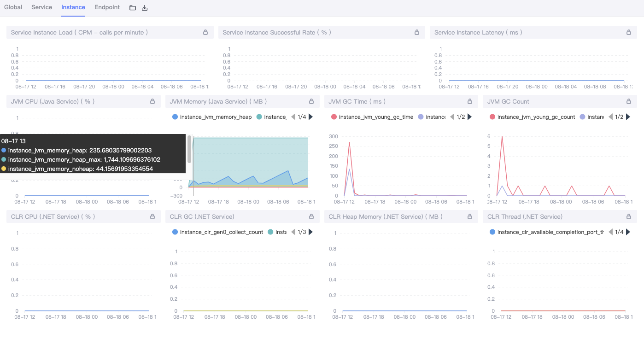Click the young GC time peak near 300

coord(349,142)
